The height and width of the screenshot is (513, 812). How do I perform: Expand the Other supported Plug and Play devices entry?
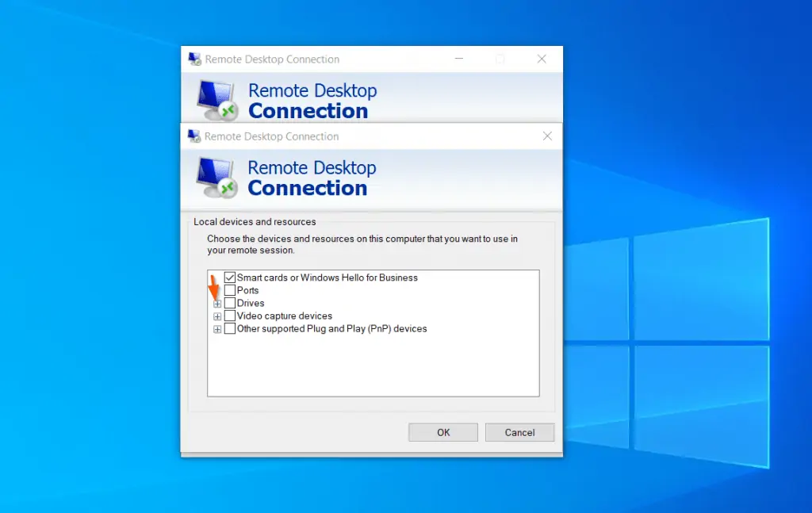[x=217, y=328]
